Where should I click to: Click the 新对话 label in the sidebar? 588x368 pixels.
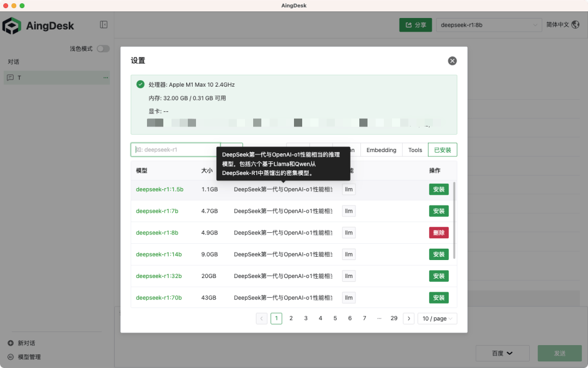tap(26, 343)
